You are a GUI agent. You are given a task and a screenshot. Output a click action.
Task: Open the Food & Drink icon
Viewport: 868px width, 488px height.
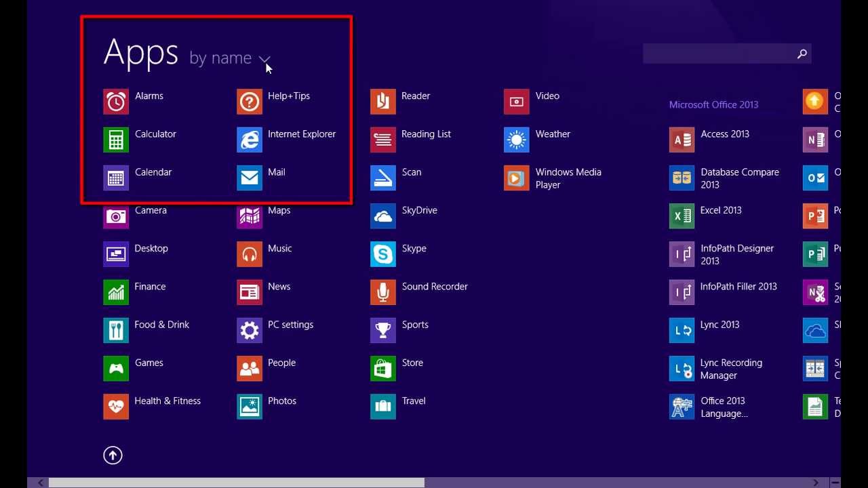(116, 331)
